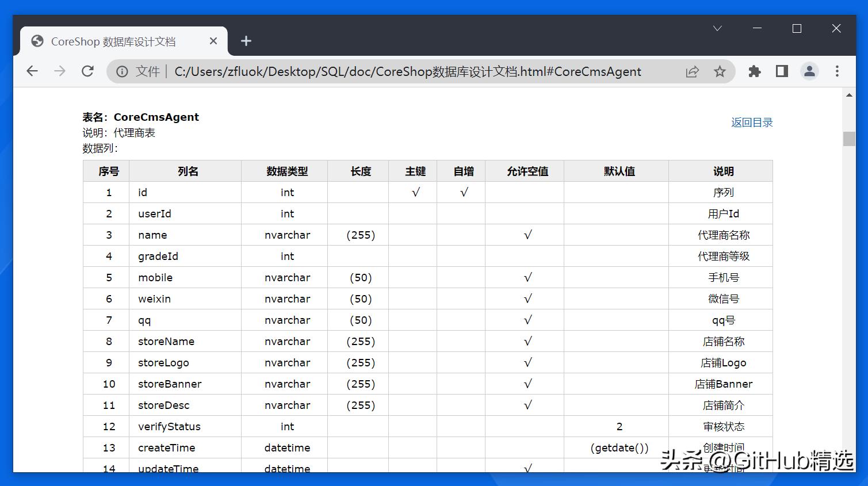This screenshot has width=868, height=486.
Task: Click the forward navigation arrow
Action: 60,71
